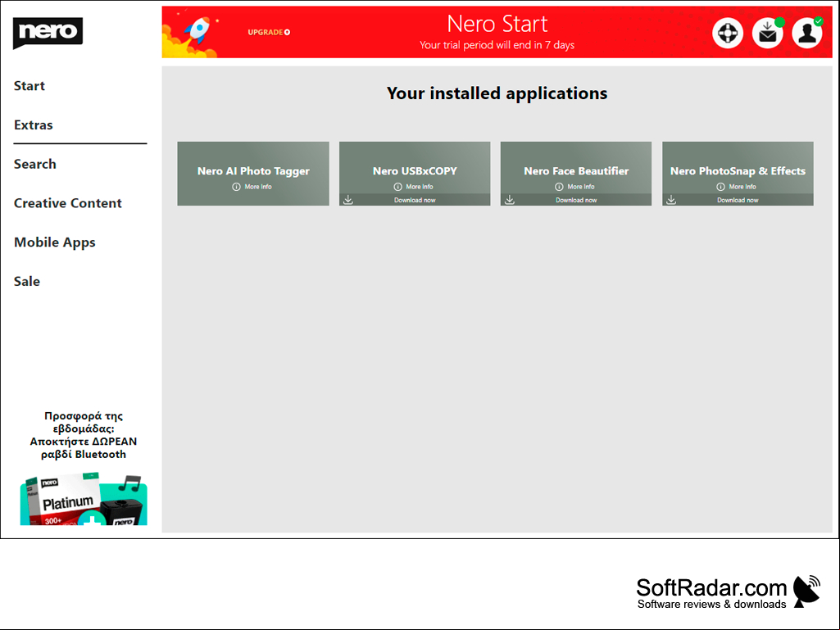
Task: Open More Info for Nero AI Photo Tagger
Action: tap(258, 187)
